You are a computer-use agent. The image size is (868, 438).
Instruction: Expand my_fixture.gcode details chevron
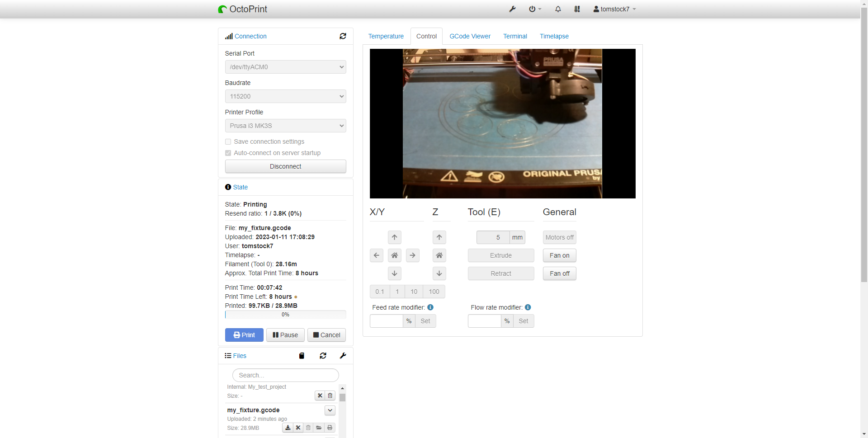point(330,410)
